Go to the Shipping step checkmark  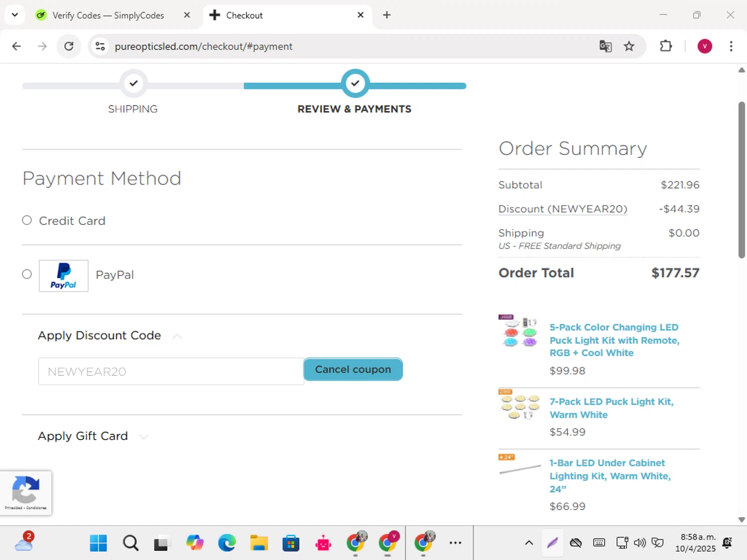[133, 84]
